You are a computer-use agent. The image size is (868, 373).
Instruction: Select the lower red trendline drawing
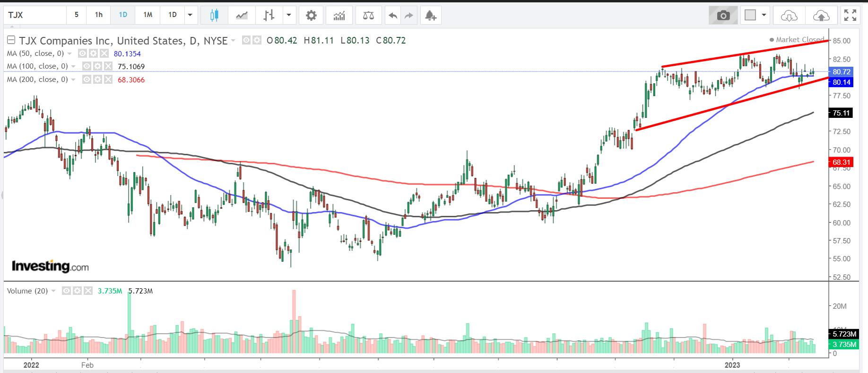[x=732, y=104]
